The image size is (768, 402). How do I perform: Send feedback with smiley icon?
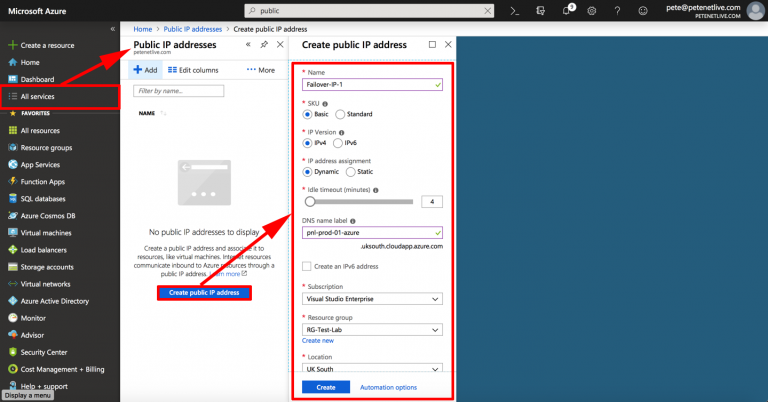click(x=643, y=11)
